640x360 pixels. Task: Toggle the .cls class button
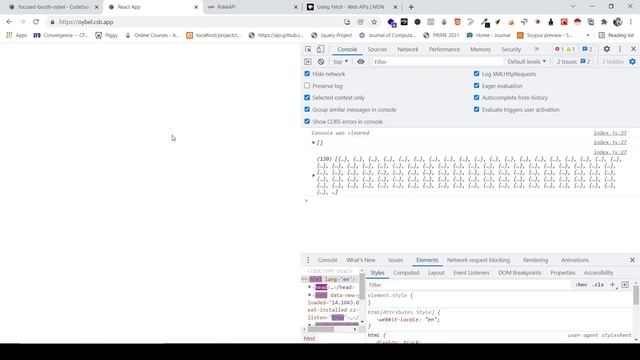tap(598, 285)
